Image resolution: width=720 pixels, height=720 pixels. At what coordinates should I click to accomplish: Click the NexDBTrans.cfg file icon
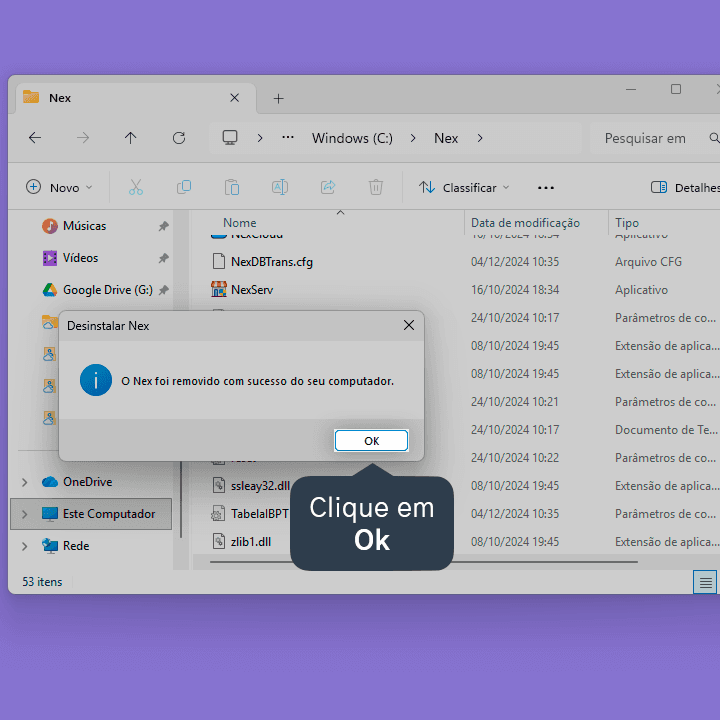219,261
